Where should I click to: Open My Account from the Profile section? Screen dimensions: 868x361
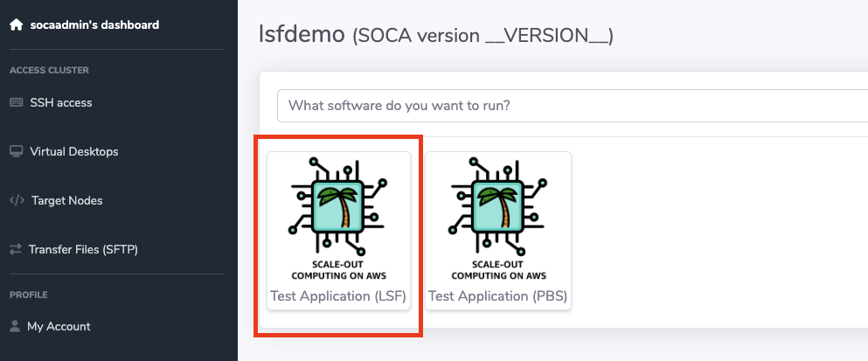click(59, 327)
